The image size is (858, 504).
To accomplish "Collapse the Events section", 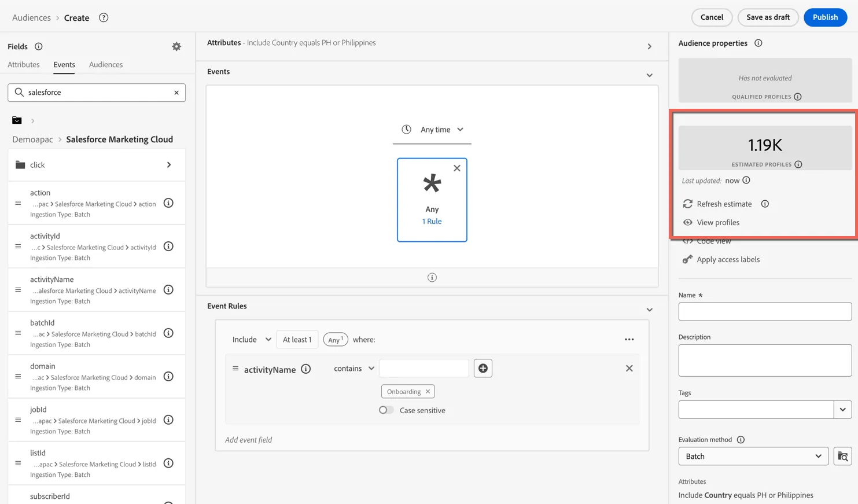I will click(x=650, y=75).
